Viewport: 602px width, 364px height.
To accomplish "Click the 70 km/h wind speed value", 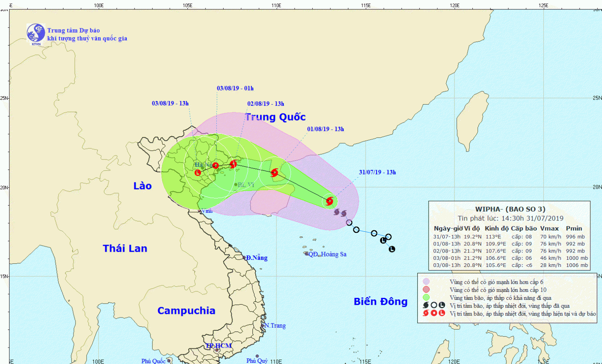I will [x=551, y=237].
